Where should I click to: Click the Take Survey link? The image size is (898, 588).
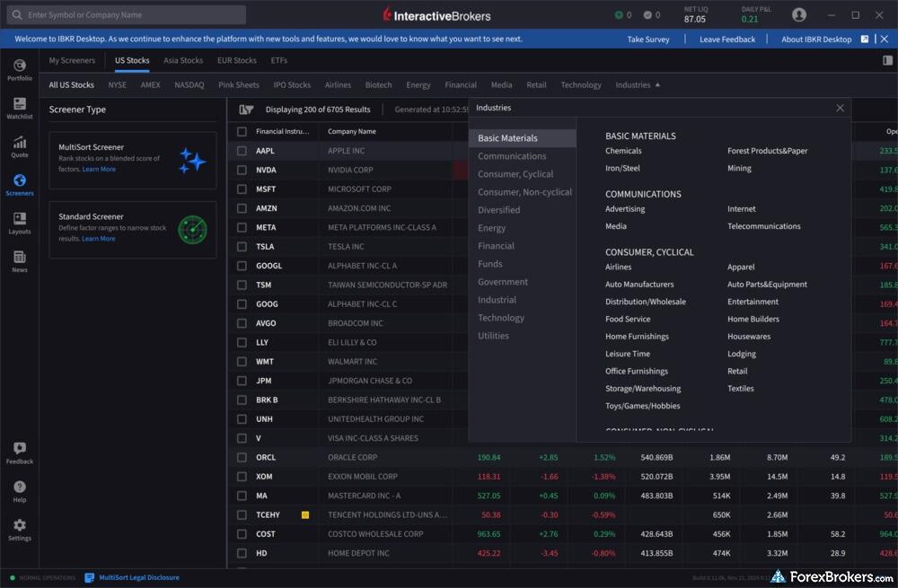pyautogui.click(x=647, y=39)
